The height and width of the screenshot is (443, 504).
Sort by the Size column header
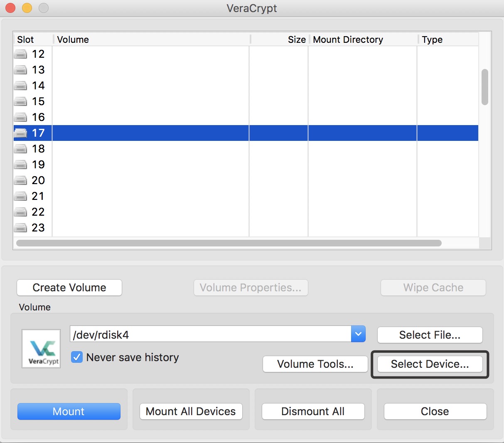coord(297,39)
